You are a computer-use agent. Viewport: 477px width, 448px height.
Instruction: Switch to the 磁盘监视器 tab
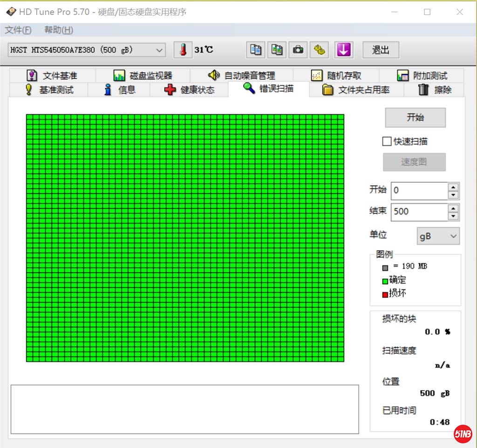tap(143, 76)
